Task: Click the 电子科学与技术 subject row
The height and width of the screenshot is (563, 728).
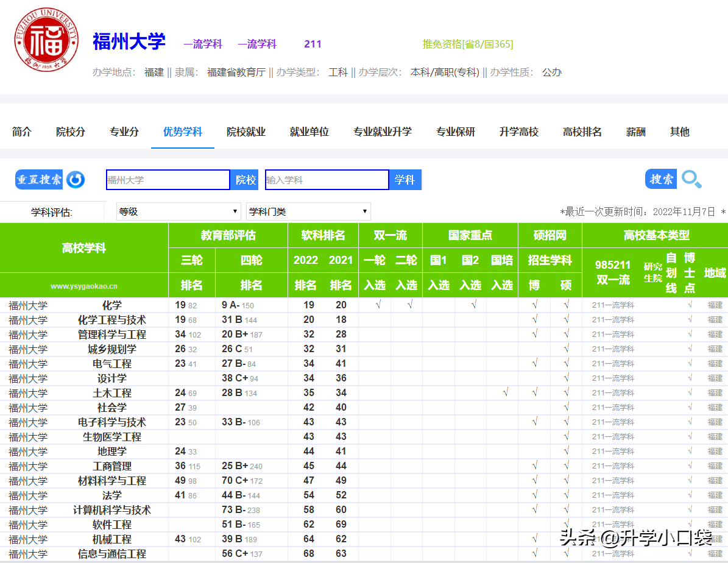Action: pyautogui.click(x=364, y=422)
